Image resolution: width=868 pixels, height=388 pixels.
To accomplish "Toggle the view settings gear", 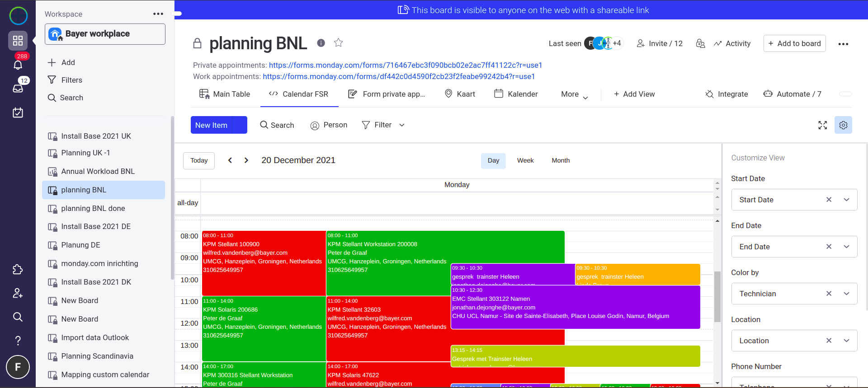I will tap(843, 125).
